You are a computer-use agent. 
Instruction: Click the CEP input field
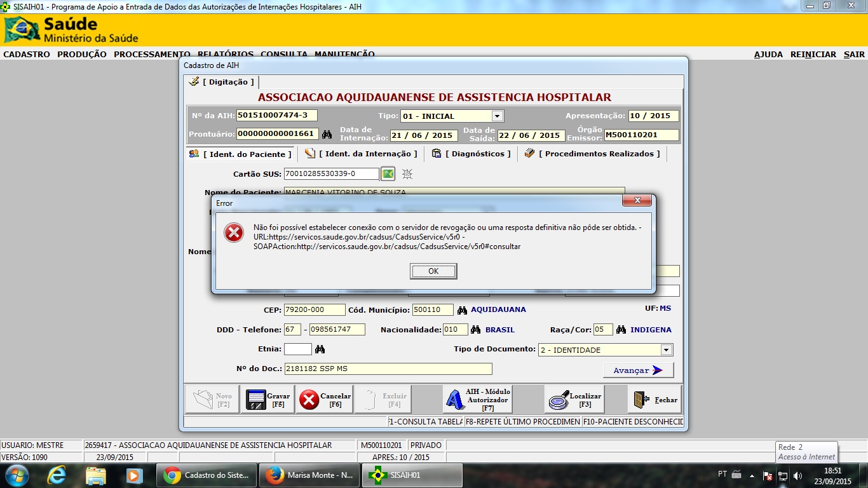tap(314, 310)
